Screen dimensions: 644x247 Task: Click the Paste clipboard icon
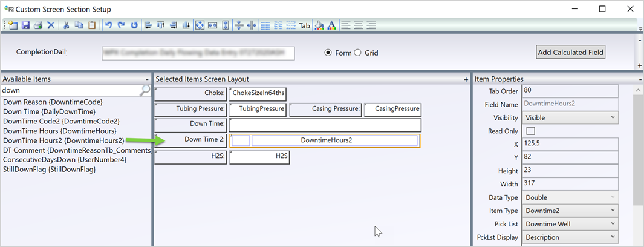tap(92, 25)
